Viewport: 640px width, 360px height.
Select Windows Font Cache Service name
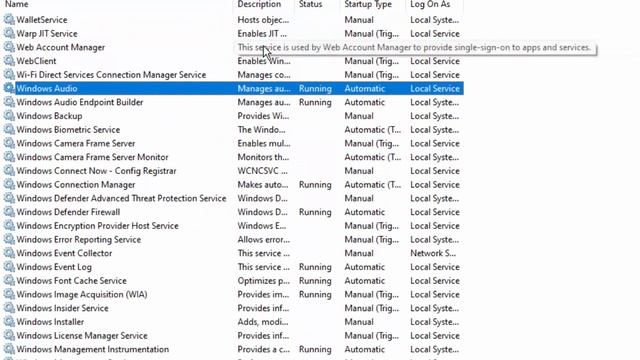click(x=71, y=280)
